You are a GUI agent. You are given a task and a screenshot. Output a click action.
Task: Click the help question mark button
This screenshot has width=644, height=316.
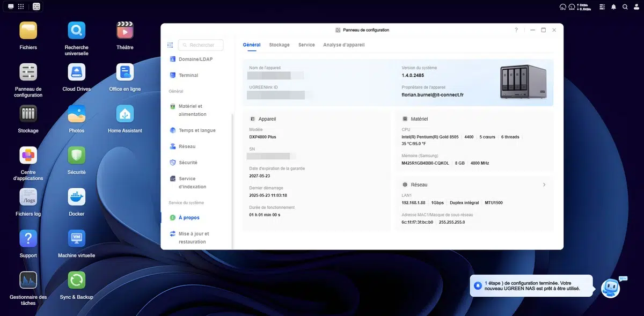tap(516, 30)
